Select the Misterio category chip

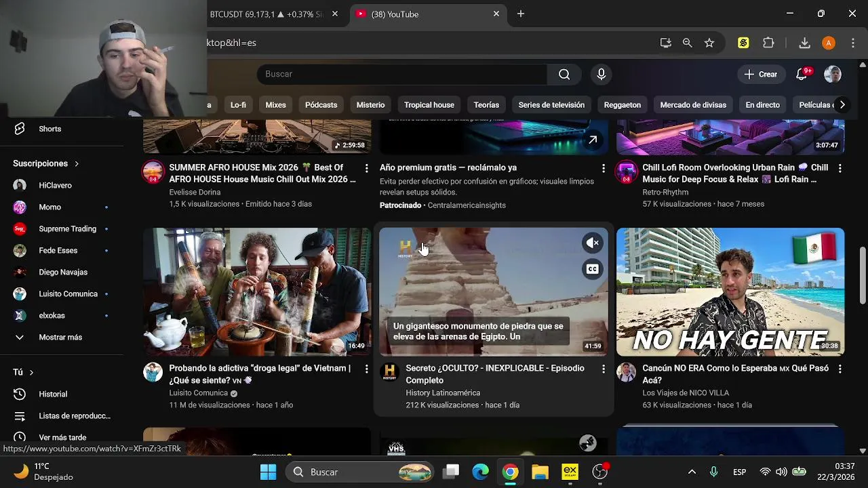(x=370, y=105)
